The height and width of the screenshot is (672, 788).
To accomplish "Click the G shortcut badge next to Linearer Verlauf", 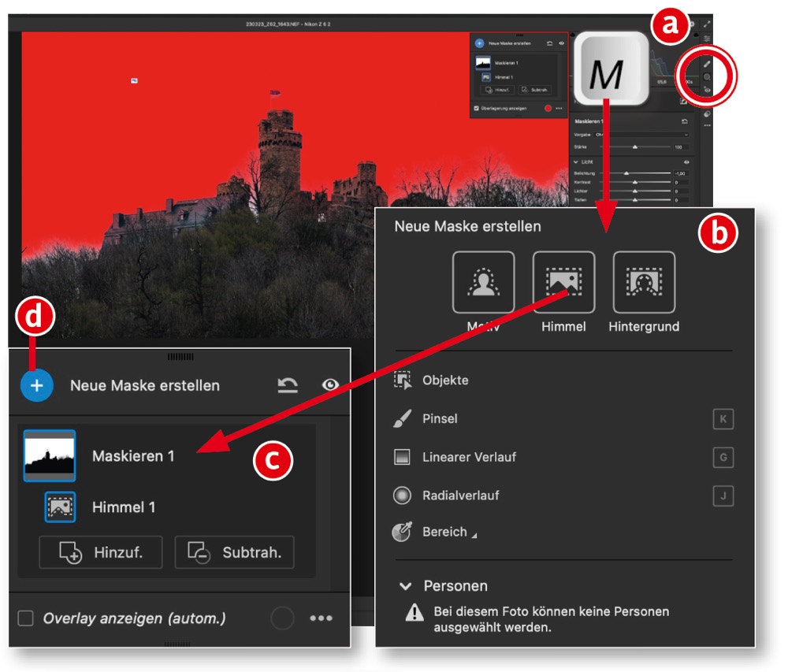I will pos(723,458).
